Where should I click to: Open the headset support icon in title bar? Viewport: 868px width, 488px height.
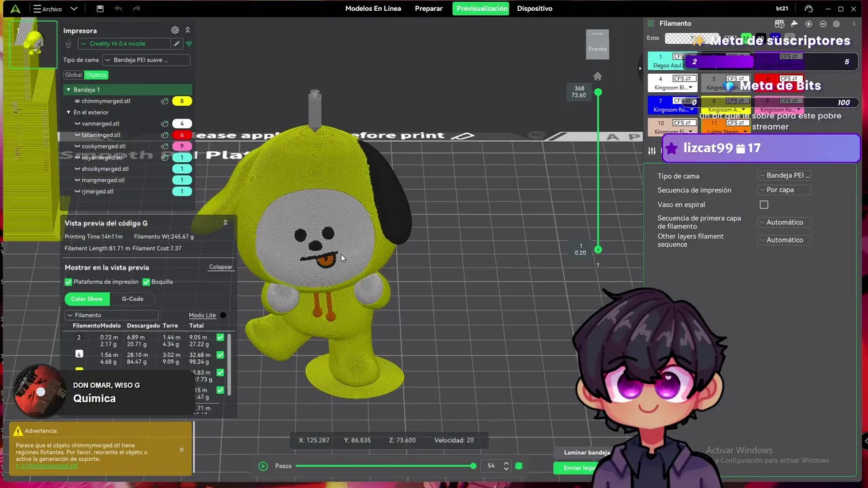tap(808, 9)
